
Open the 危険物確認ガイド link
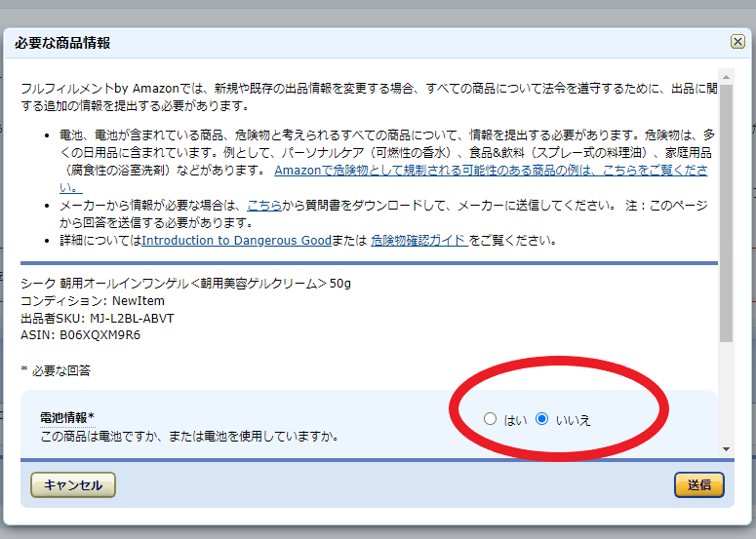click(419, 240)
